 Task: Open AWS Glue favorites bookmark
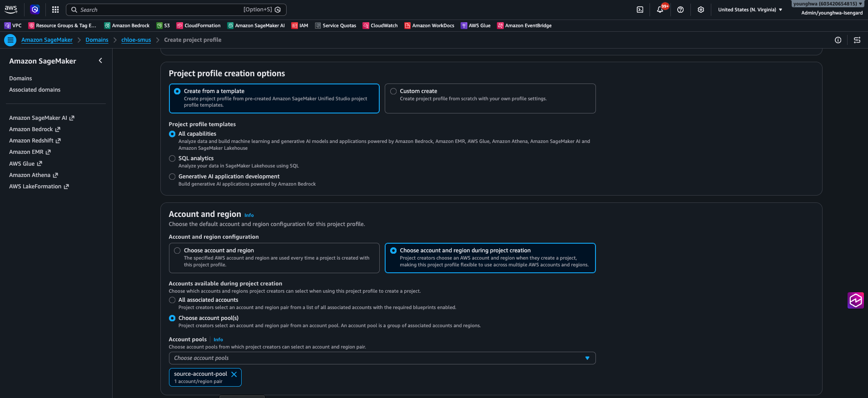pyautogui.click(x=476, y=25)
